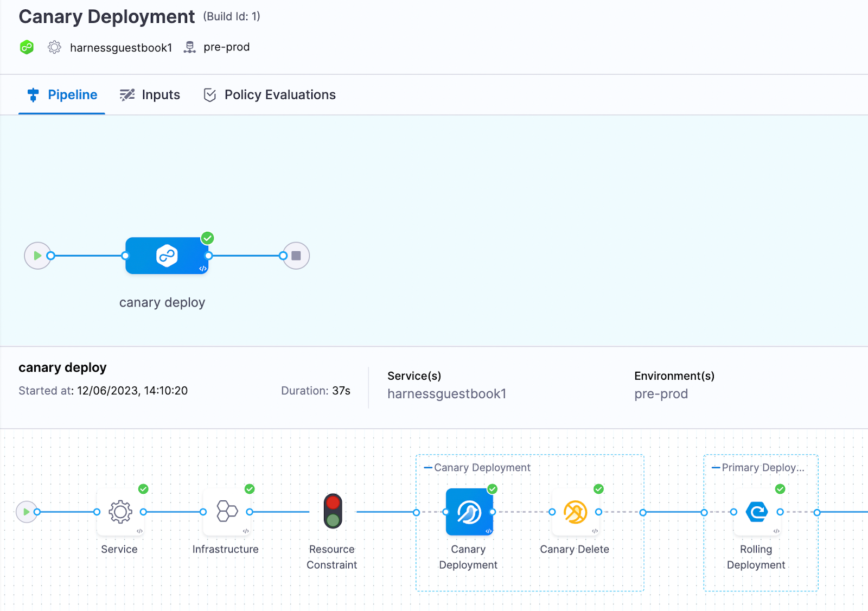Click the green success badge on canary deploy stage

[207, 238]
